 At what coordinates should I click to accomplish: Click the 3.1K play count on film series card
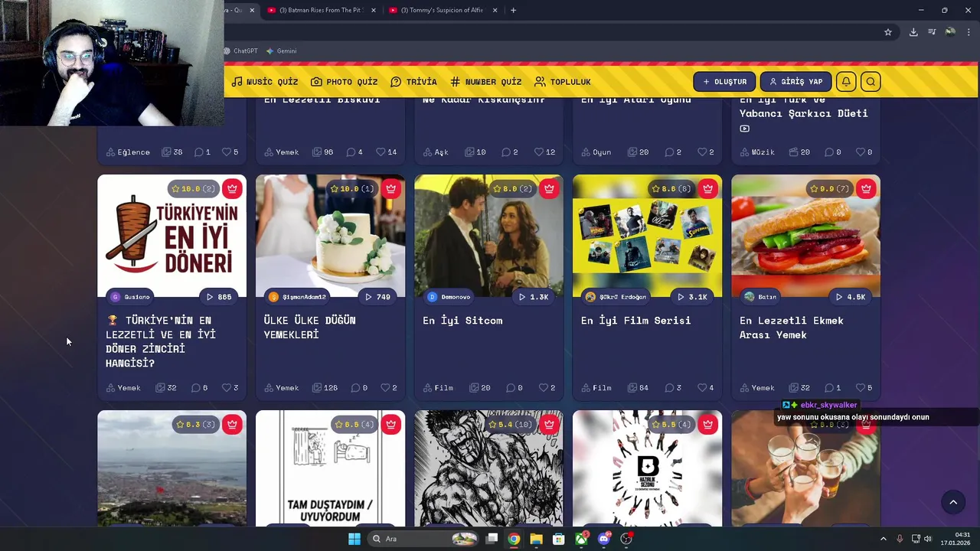pyautogui.click(x=692, y=297)
